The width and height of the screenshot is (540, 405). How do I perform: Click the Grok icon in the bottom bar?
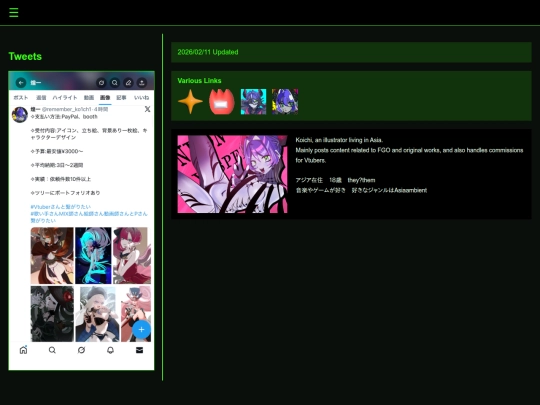(81, 350)
